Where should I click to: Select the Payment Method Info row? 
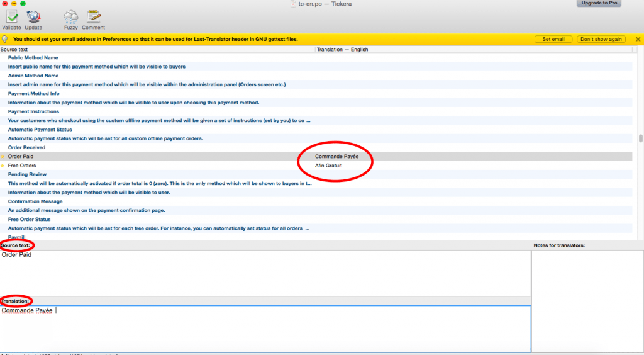(316, 94)
